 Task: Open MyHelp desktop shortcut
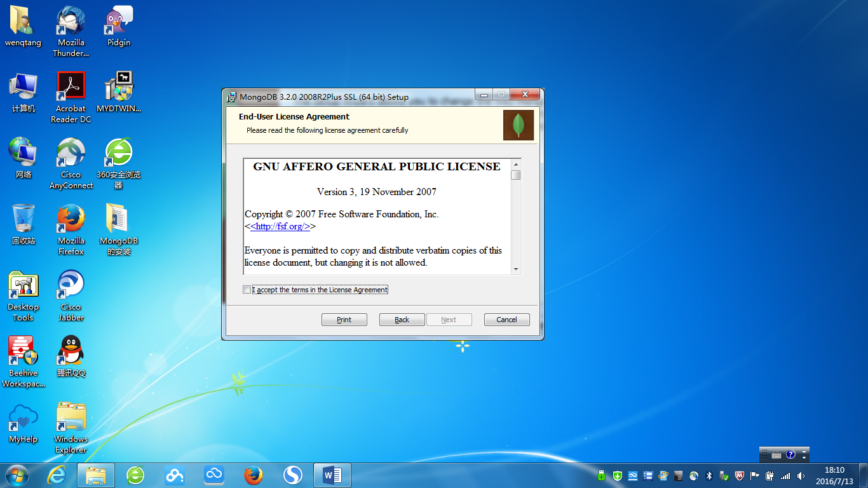[24, 423]
